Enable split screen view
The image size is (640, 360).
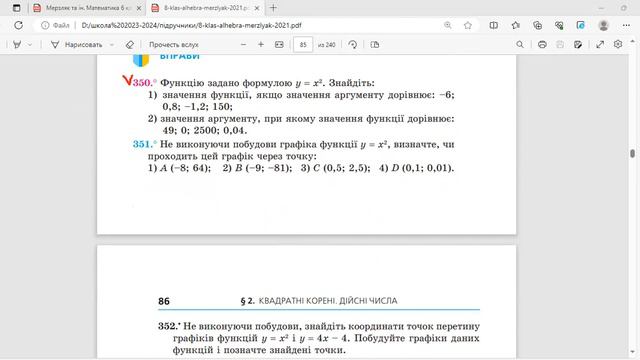click(493, 25)
